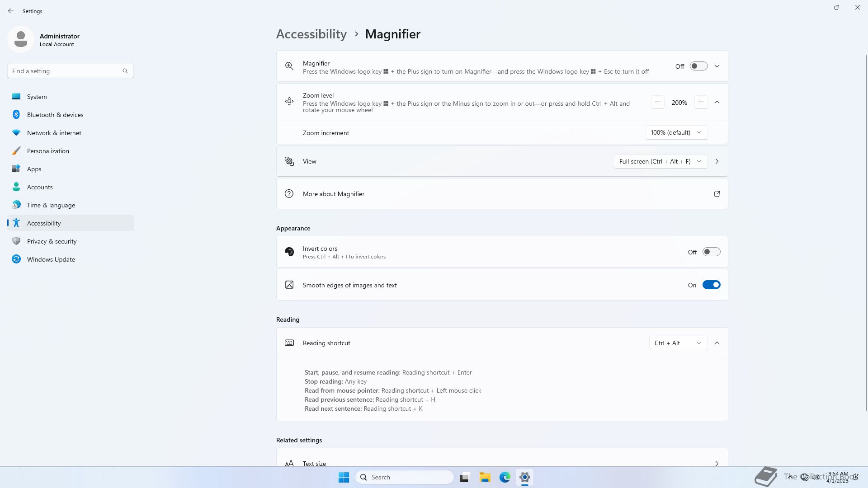Disable Smooth edges of images and text

(711, 285)
